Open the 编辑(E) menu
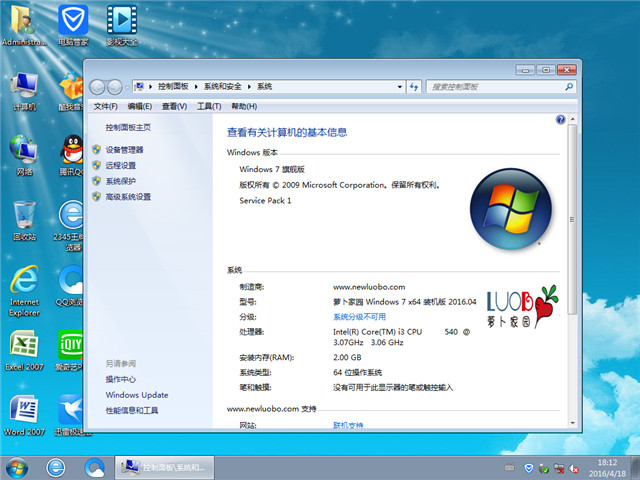This screenshot has width=640, height=480. point(140,107)
